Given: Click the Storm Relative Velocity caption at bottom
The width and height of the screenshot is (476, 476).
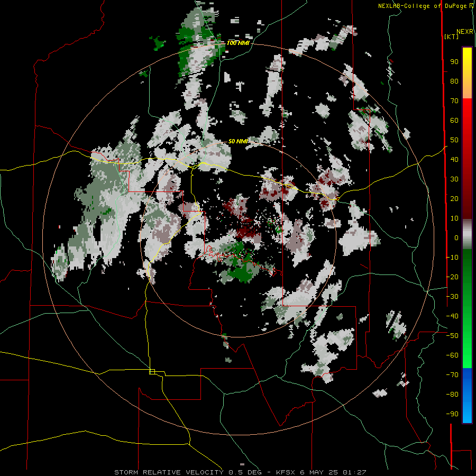Looking at the screenshot, I should point(240,472).
